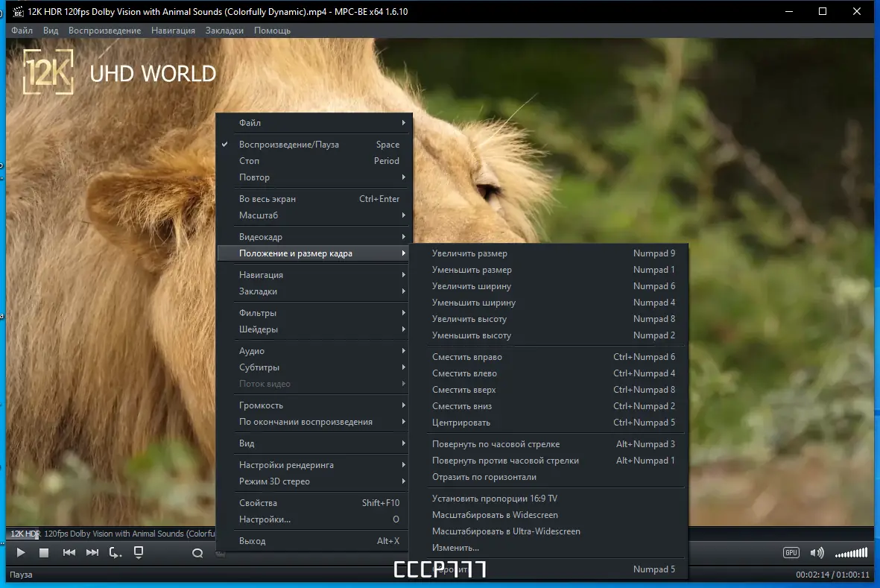Click the frame step icon
The height and width of the screenshot is (588, 880).
pyautogui.click(x=115, y=553)
